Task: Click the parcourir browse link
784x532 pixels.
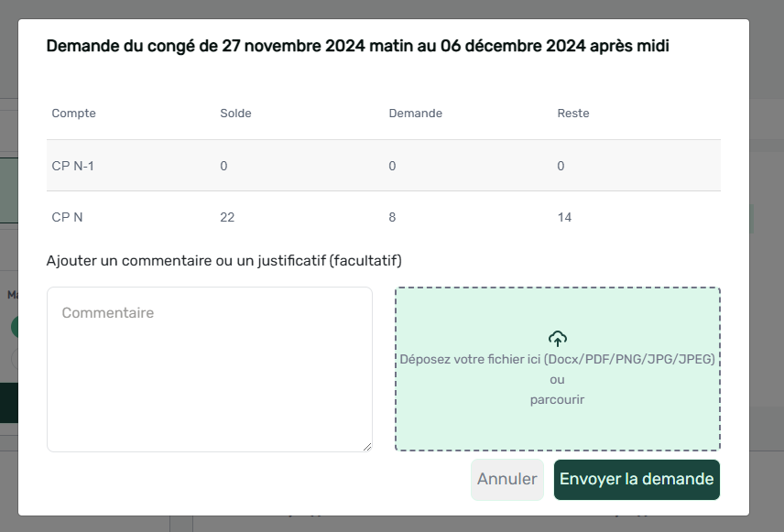Action: [557, 399]
